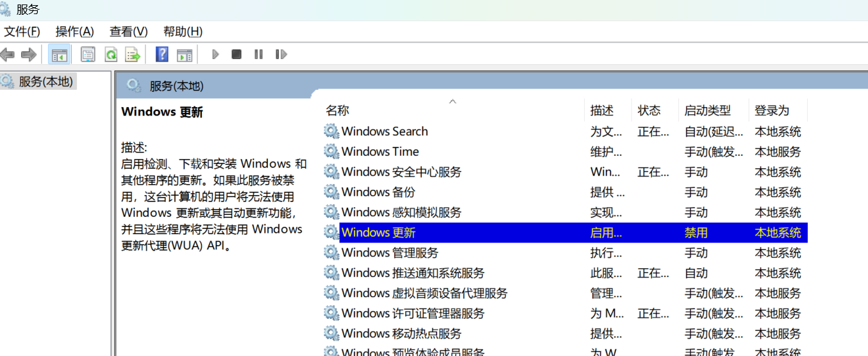Viewport: 868px width, 356px height.
Task: Select the Windows 安全中心服务 row
Action: [x=564, y=172]
